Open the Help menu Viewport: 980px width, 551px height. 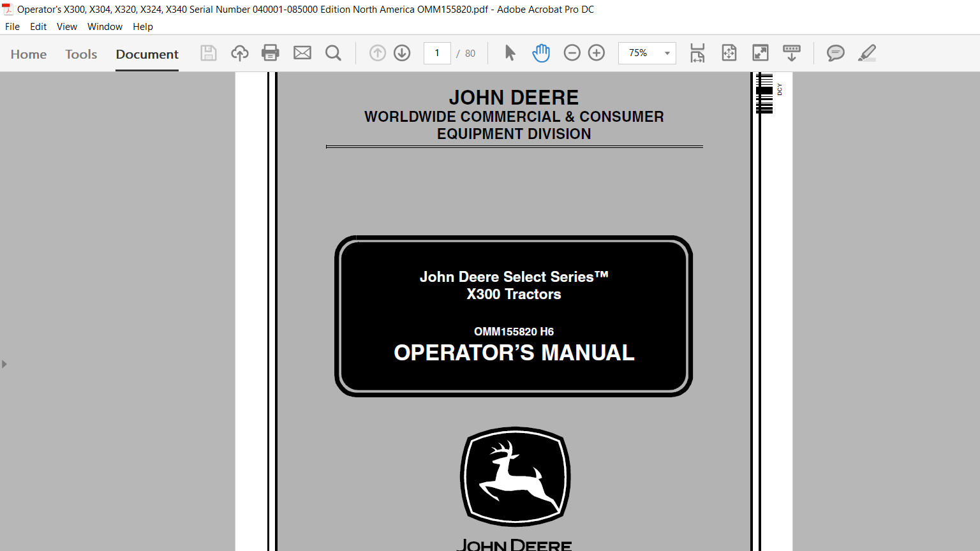[x=143, y=27]
